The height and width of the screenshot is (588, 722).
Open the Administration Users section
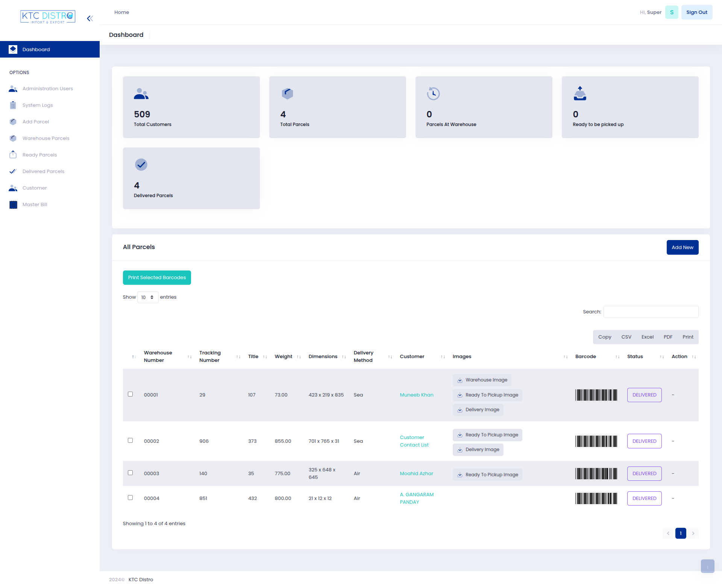tap(47, 88)
